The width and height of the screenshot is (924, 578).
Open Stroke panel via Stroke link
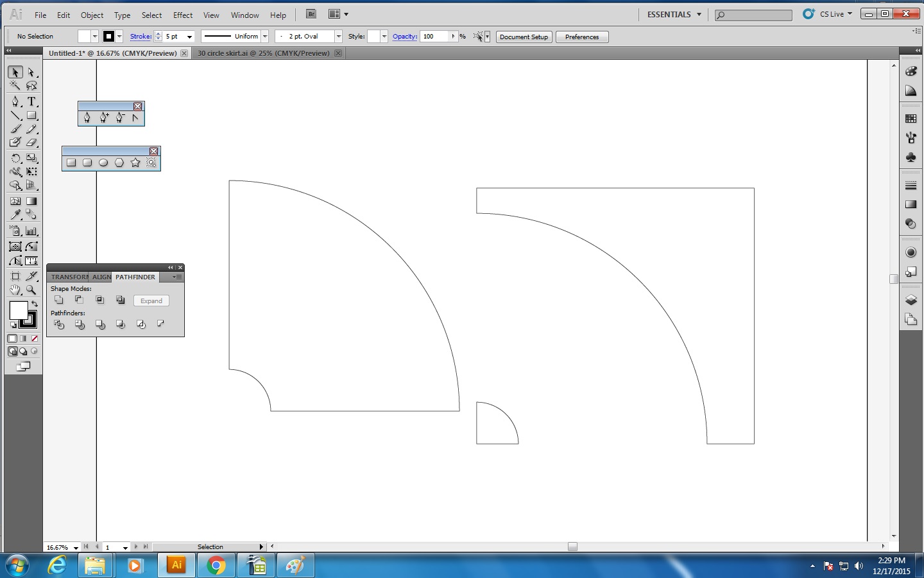coord(141,37)
